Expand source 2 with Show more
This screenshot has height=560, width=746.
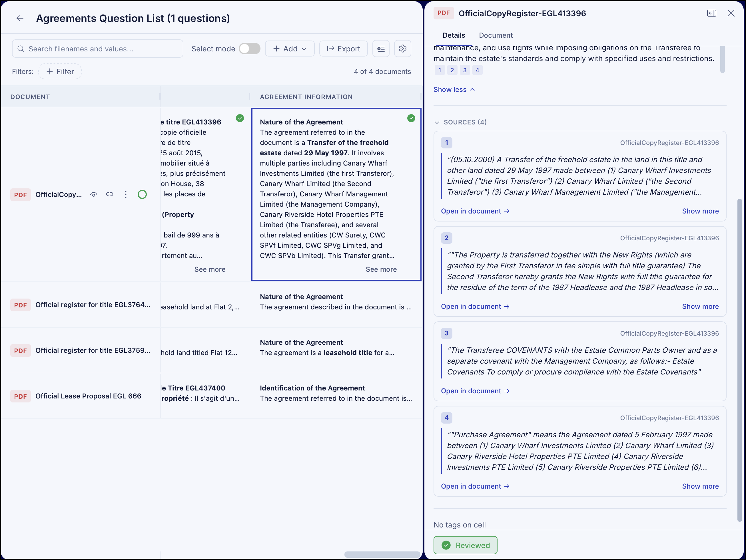click(x=701, y=307)
